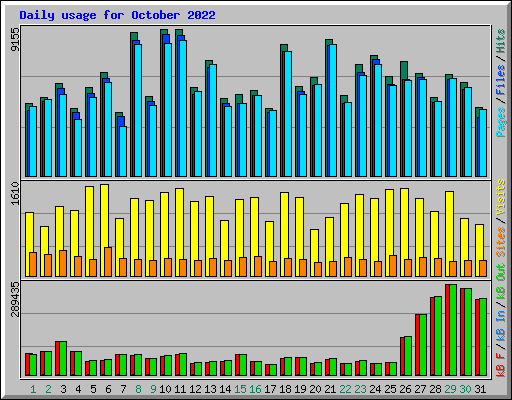Image resolution: width=512 pixels, height=400 pixels.
Task: Click the day 30 axis label
Action: [x=465, y=389]
